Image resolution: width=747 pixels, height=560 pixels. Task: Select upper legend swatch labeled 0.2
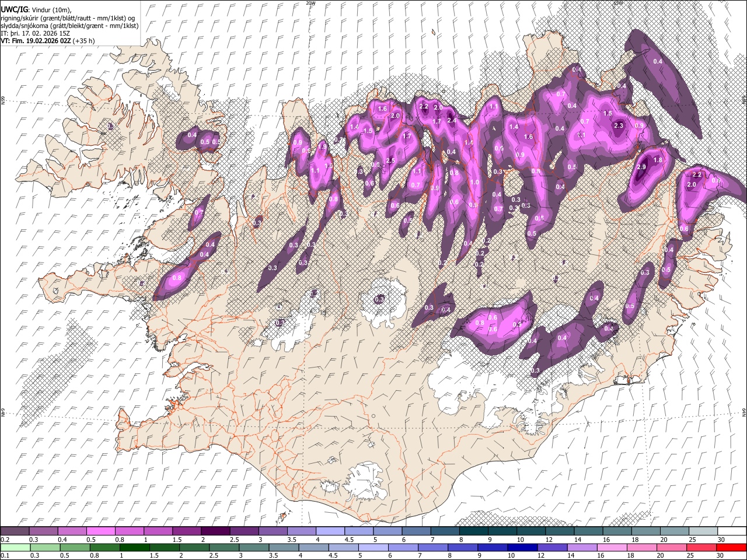point(15,531)
